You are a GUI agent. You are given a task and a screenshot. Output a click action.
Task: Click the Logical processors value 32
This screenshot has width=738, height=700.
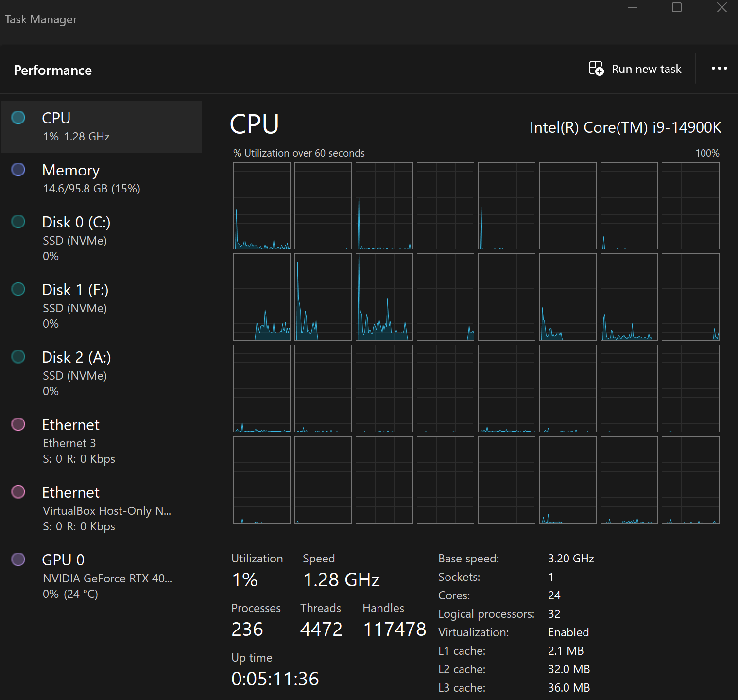(554, 614)
